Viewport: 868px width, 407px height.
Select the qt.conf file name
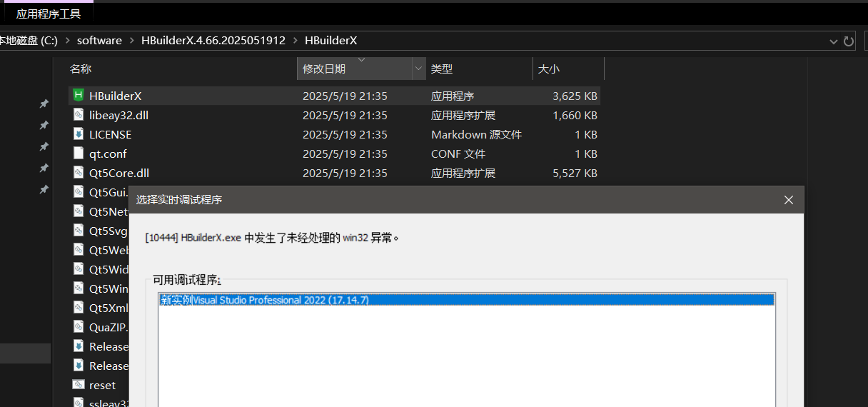pyautogui.click(x=108, y=154)
